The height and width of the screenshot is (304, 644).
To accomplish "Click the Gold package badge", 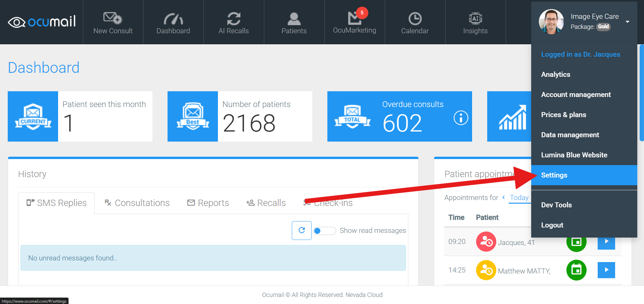I will point(603,27).
